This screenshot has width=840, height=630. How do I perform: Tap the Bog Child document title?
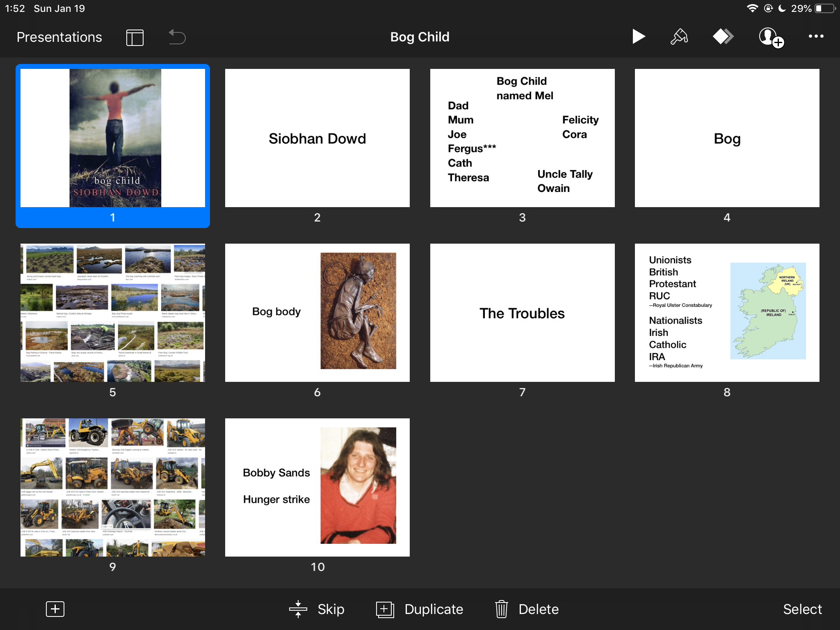[x=420, y=37]
